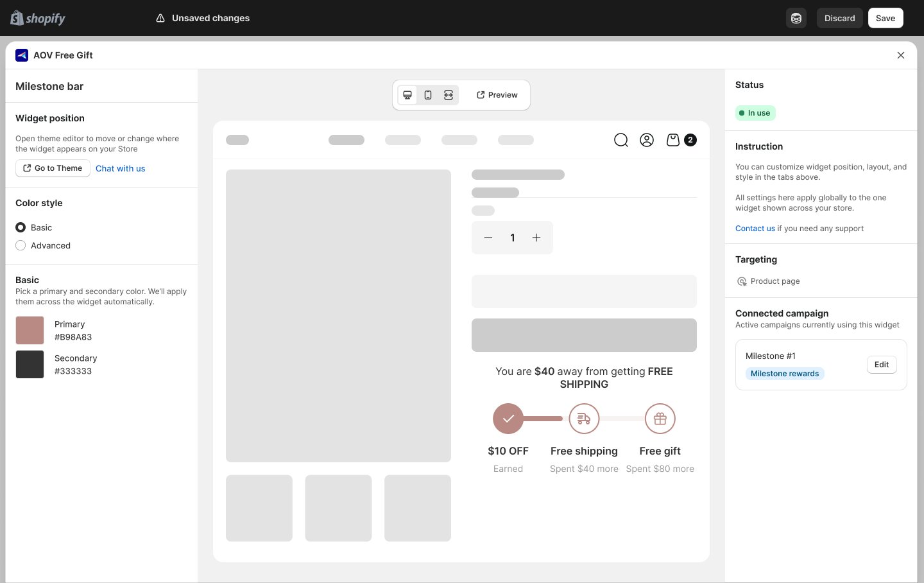
Task: Click the search icon in preview
Action: click(x=621, y=140)
